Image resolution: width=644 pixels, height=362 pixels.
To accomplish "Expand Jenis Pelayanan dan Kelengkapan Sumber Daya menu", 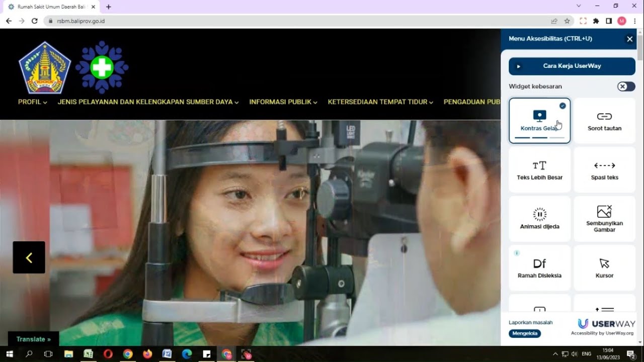I will pyautogui.click(x=148, y=102).
